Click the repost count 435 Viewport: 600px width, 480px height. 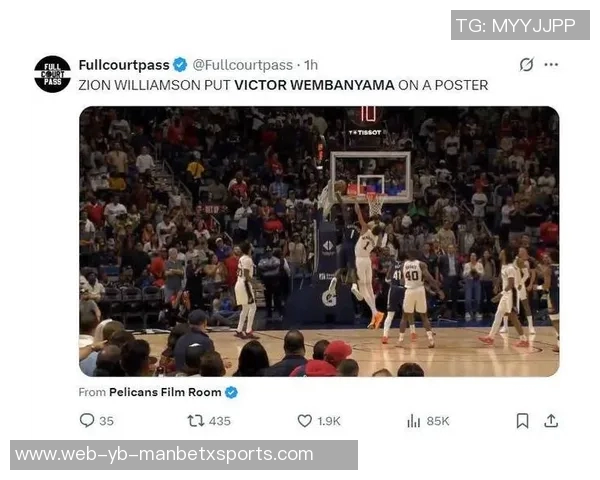point(220,421)
